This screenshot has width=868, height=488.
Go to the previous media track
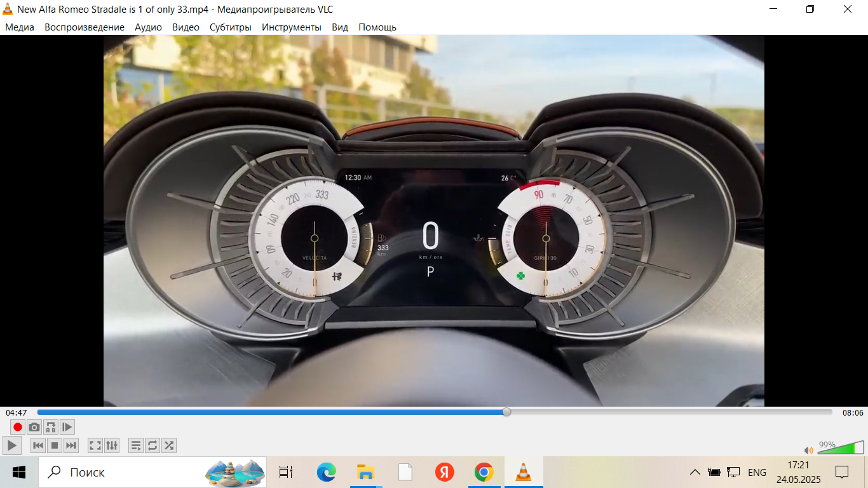(x=38, y=445)
